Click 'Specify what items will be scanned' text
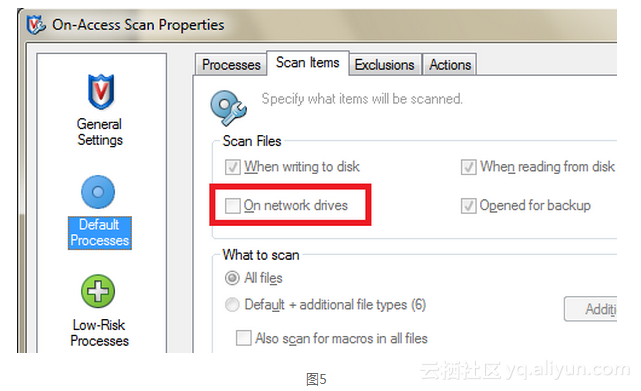Image resolution: width=641 pixels, height=391 pixels. click(x=362, y=99)
